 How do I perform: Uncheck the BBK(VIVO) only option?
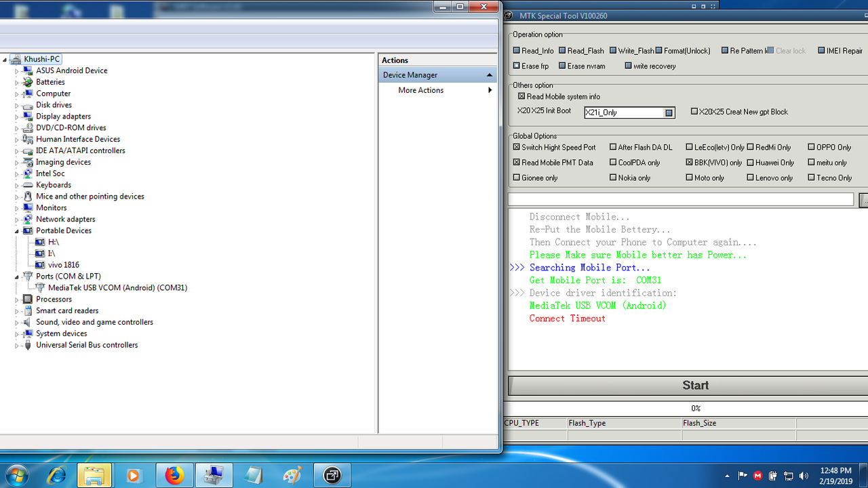coord(689,163)
